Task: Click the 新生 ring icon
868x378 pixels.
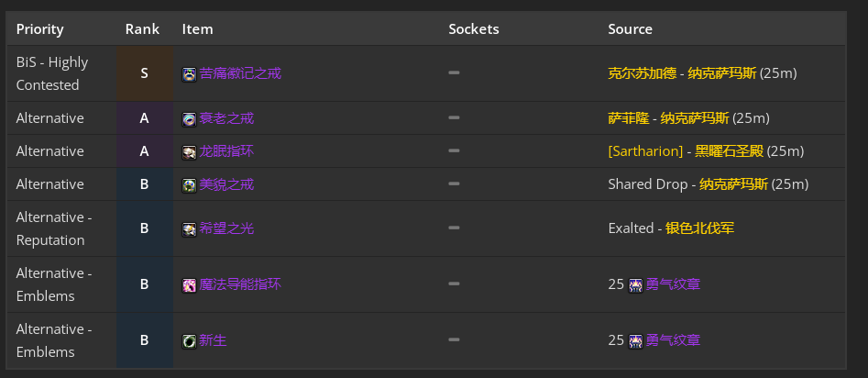Action: coord(190,341)
